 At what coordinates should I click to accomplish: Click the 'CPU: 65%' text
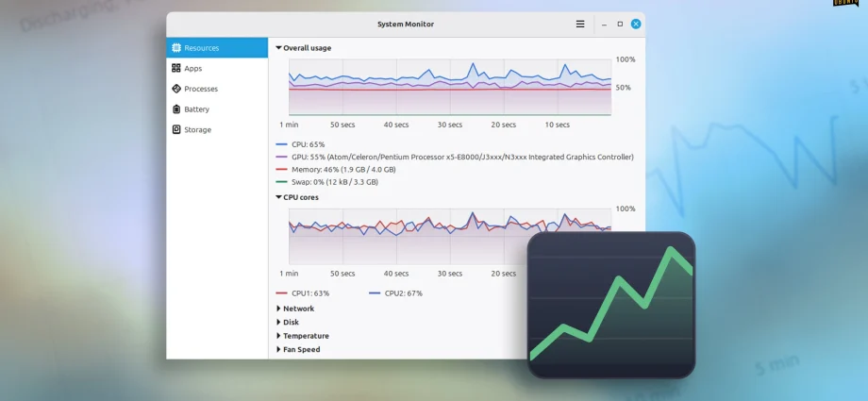tap(309, 144)
